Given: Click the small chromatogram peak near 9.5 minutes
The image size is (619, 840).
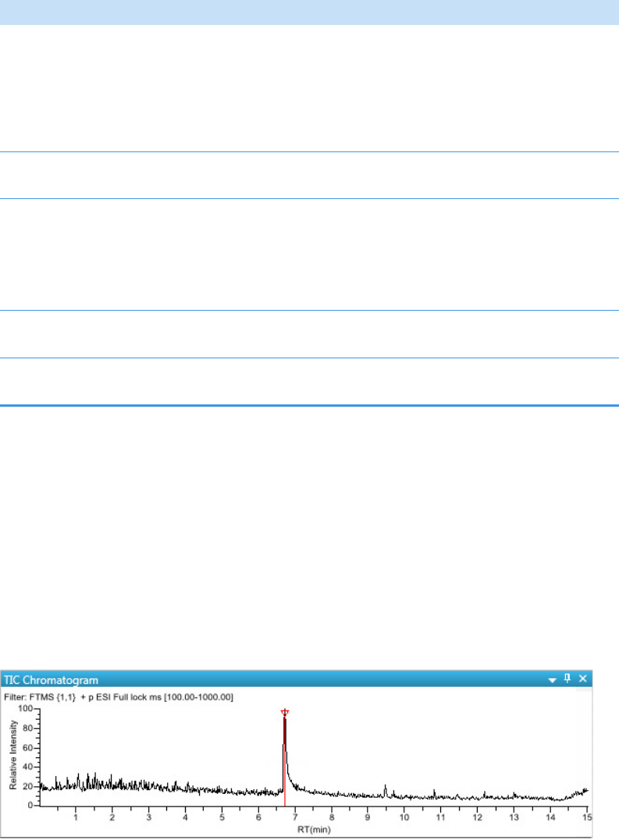Looking at the screenshot, I should pyautogui.click(x=385, y=790).
